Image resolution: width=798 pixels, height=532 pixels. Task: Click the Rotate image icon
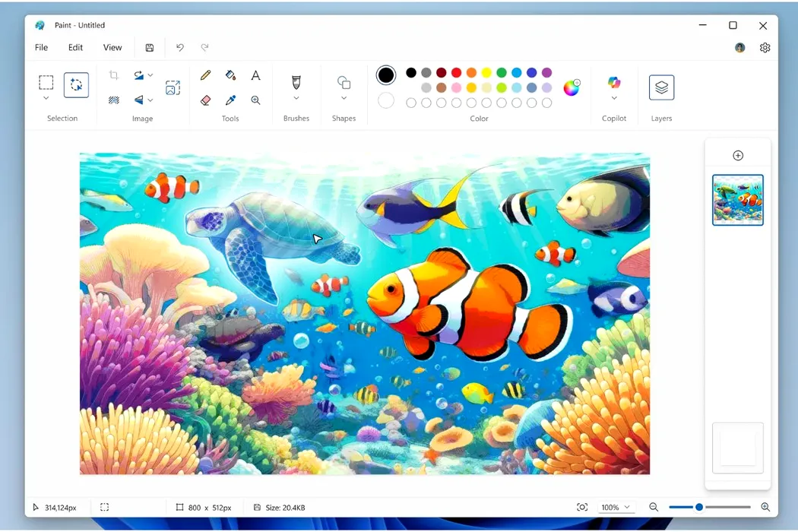tap(138, 75)
